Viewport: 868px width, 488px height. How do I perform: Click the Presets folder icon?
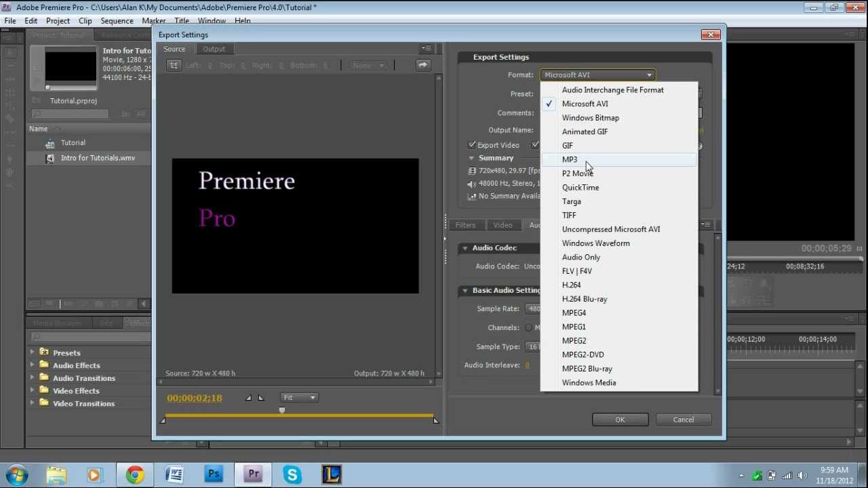(x=44, y=352)
